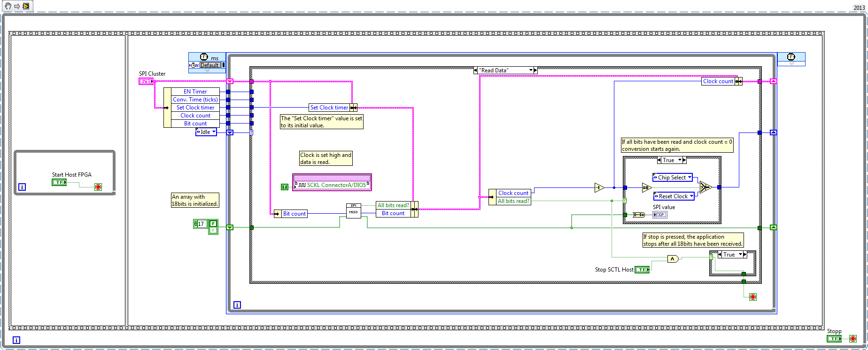Select the decrement (-1) function
The width and height of the screenshot is (868, 350).
tap(599, 188)
